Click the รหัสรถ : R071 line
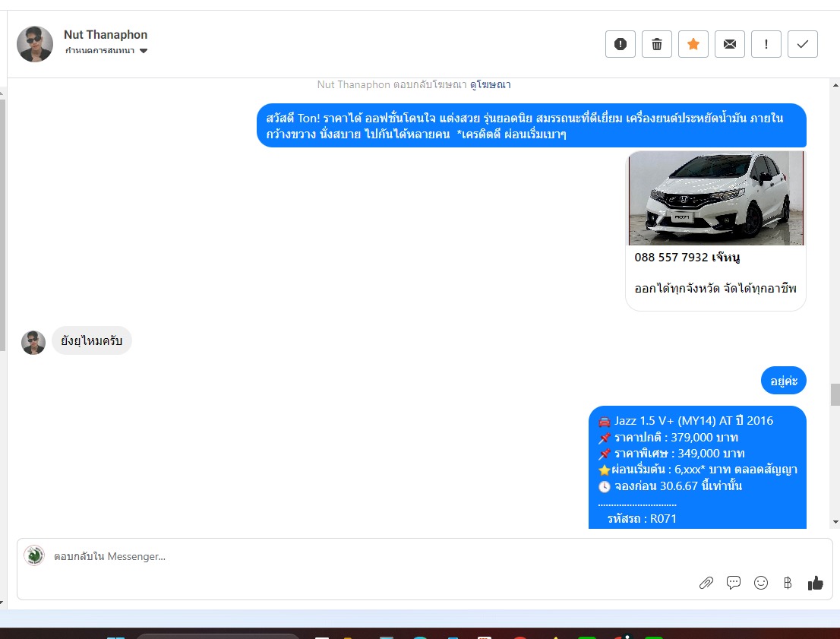The width and height of the screenshot is (840, 639). point(642,519)
